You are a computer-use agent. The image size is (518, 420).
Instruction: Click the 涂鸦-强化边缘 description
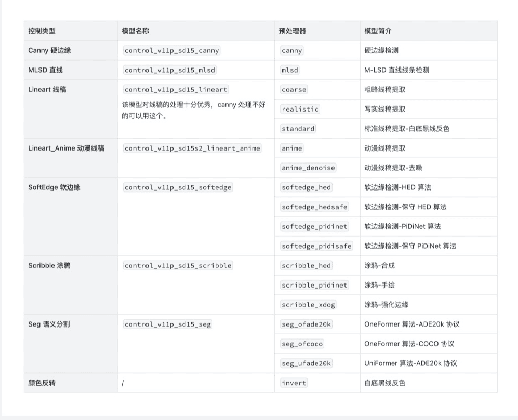pos(387,304)
